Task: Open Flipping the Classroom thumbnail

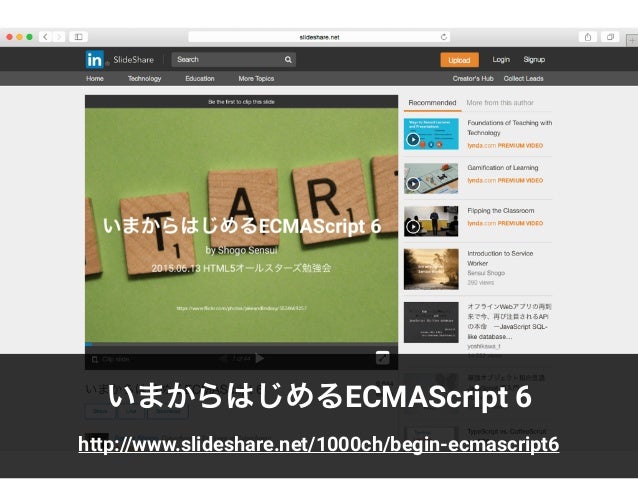Action: (431, 221)
